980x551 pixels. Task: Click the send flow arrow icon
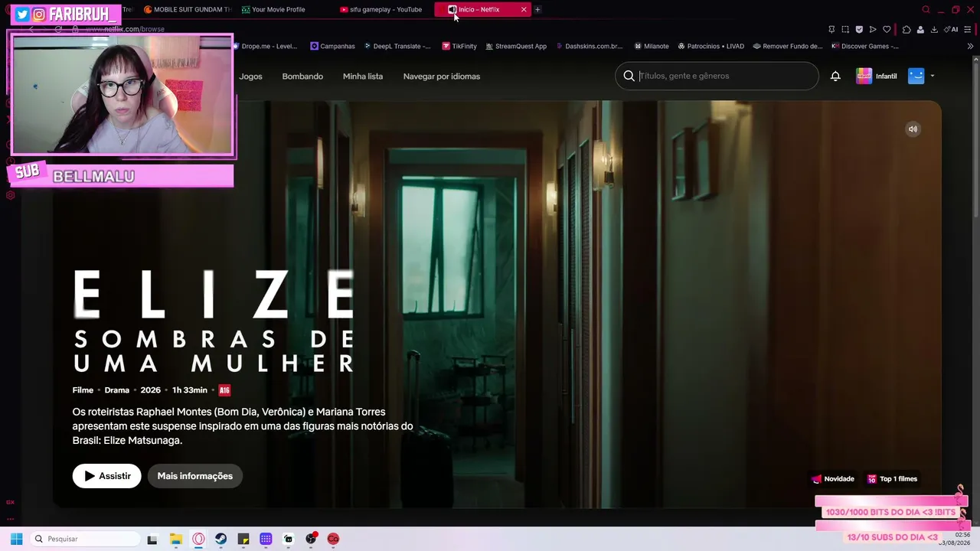click(x=873, y=29)
